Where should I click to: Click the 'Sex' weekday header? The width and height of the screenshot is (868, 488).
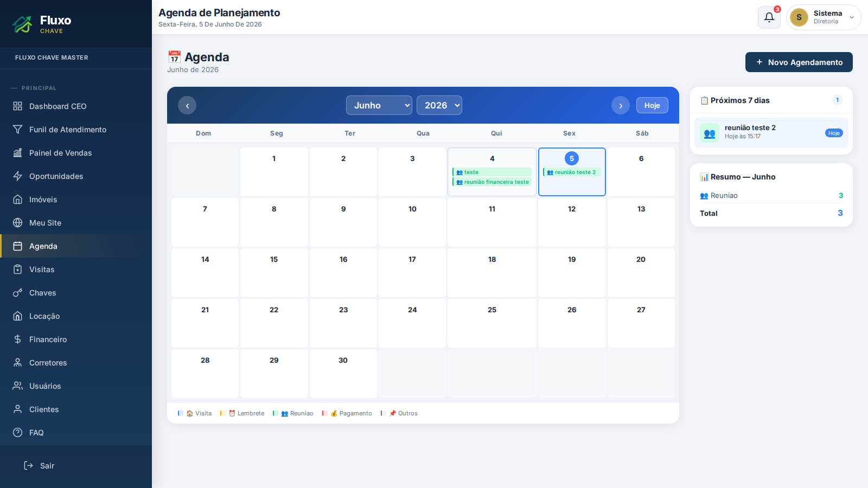point(569,133)
